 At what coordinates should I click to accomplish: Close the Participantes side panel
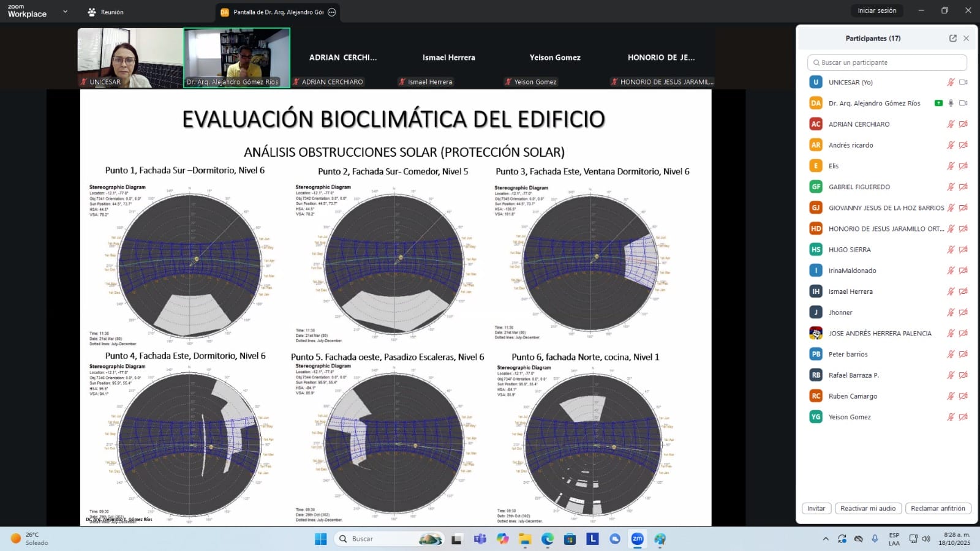point(966,38)
